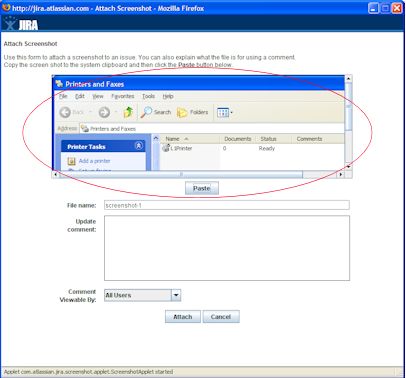Click the horizontal scrollbar thumb under screenshot
The image size is (406, 378).
click(x=181, y=174)
